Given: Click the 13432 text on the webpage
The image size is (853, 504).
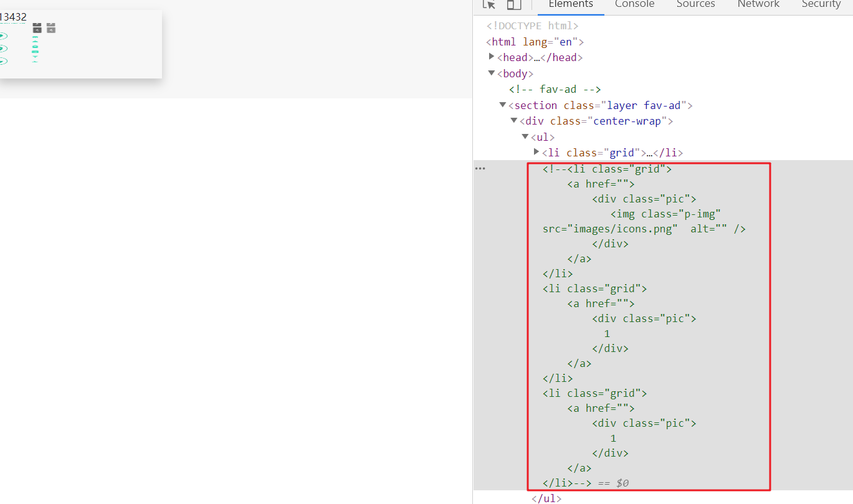Looking at the screenshot, I should tap(13, 17).
